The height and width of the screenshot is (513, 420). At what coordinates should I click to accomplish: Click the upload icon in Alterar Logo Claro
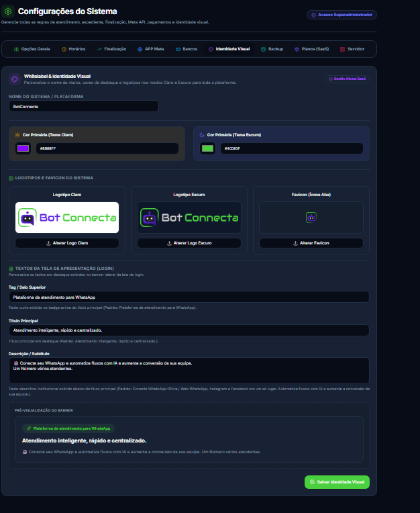(x=48, y=243)
